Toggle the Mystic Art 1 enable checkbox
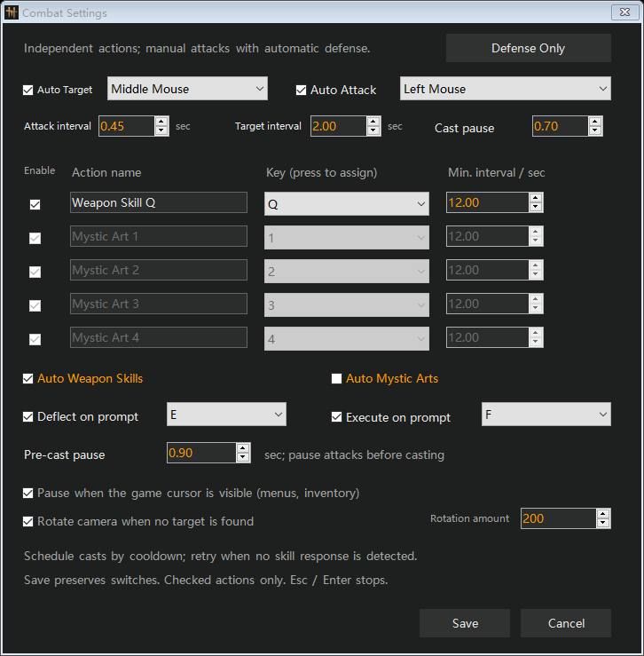 point(35,239)
